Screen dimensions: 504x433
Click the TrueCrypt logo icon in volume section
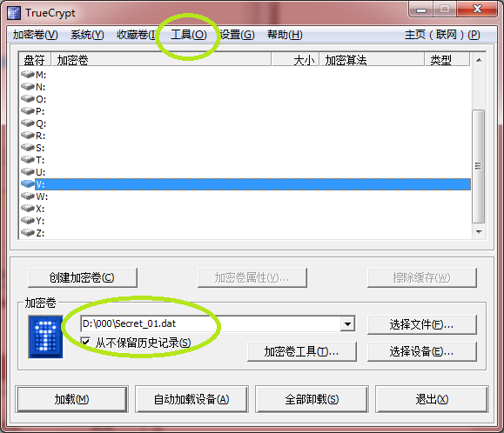[45, 336]
